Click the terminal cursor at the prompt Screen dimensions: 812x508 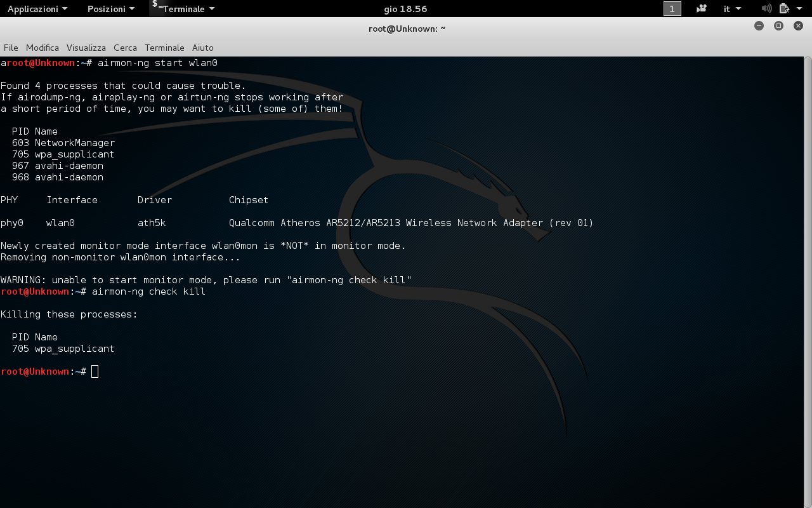pyautogui.click(x=95, y=371)
